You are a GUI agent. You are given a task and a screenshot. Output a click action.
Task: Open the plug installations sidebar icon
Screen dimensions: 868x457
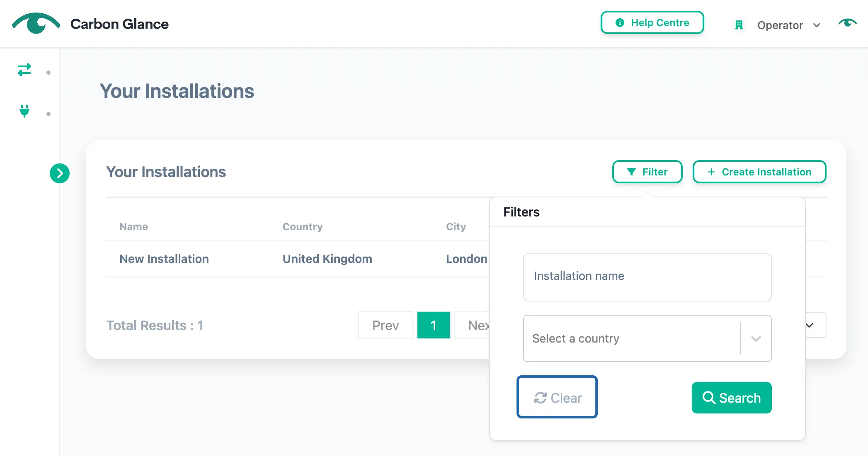[24, 111]
